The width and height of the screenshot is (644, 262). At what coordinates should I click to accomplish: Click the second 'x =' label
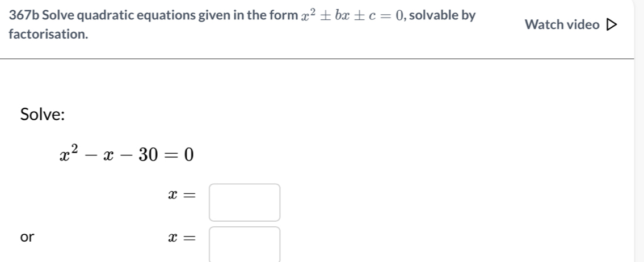pyautogui.click(x=181, y=238)
